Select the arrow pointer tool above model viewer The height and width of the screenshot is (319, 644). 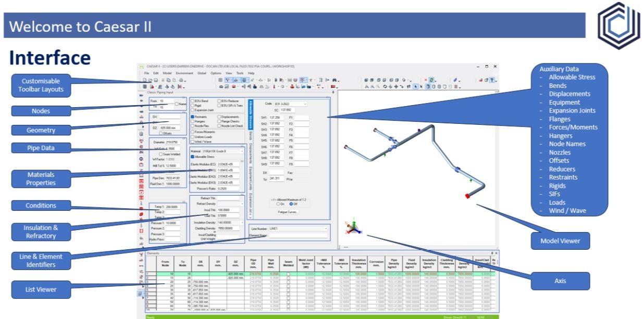(x=415, y=86)
